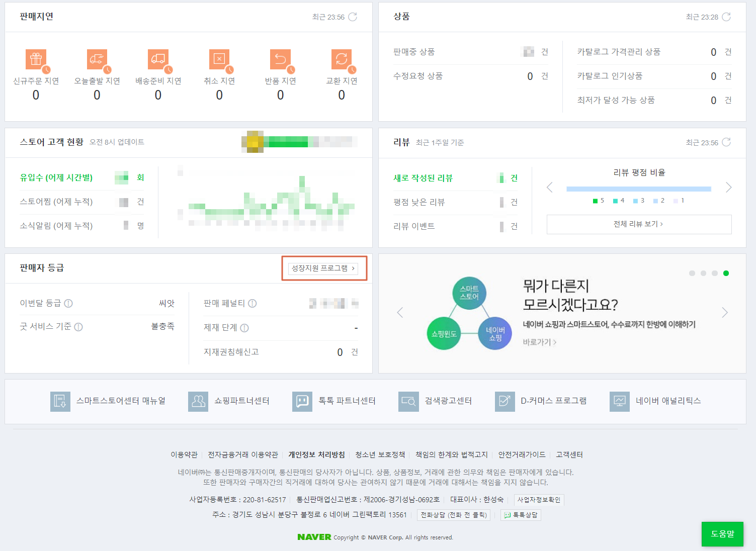Click the 네이버 애널리틱스 monitor icon
Viewport: 756px width, 551px height.
620,402
